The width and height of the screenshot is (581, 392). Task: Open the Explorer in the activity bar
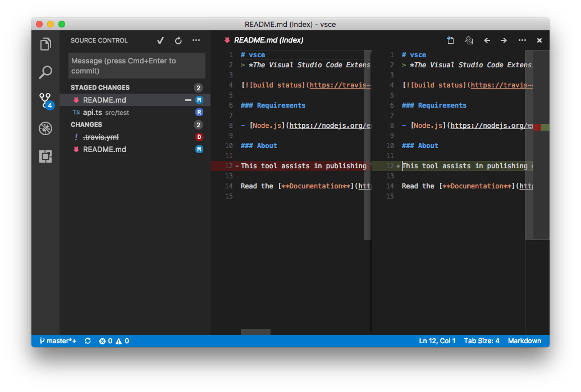click(x=45, y=44)
